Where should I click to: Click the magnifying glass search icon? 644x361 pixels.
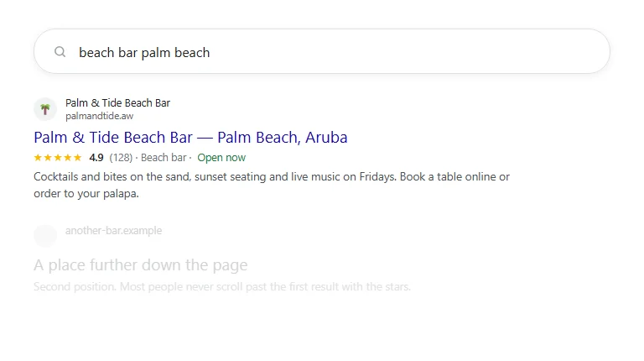60,52
